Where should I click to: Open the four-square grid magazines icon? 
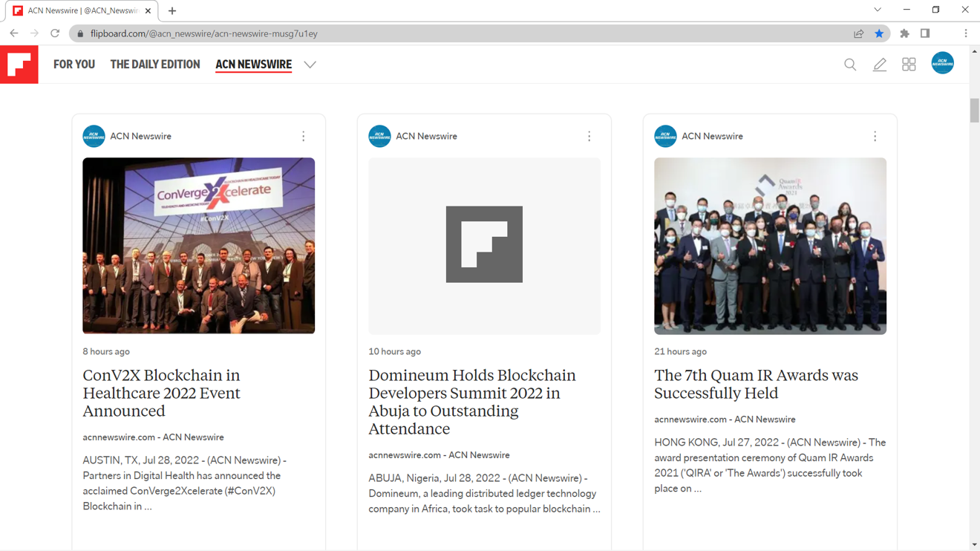coord(909,65)
